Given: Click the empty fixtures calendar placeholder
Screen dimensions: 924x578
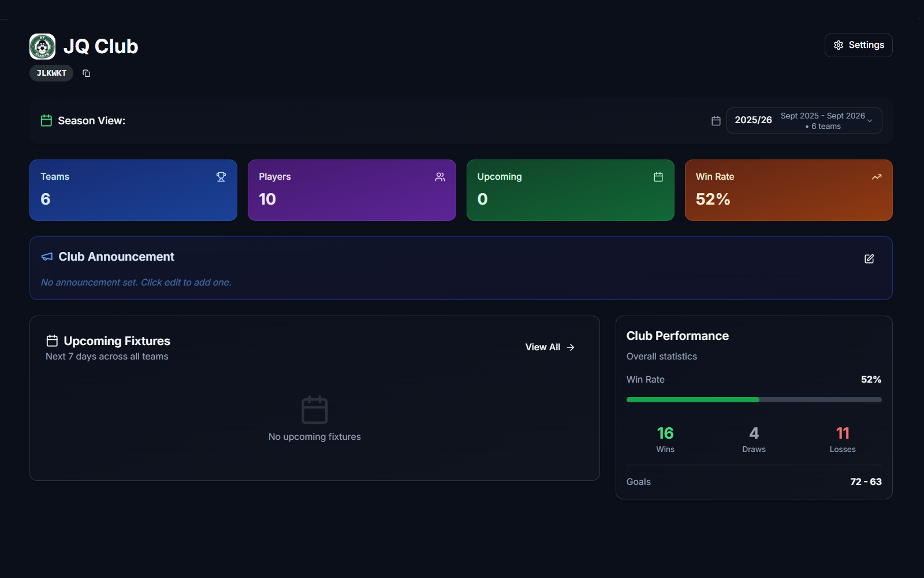Looking at the screenshot, I should tap(315, 410).
